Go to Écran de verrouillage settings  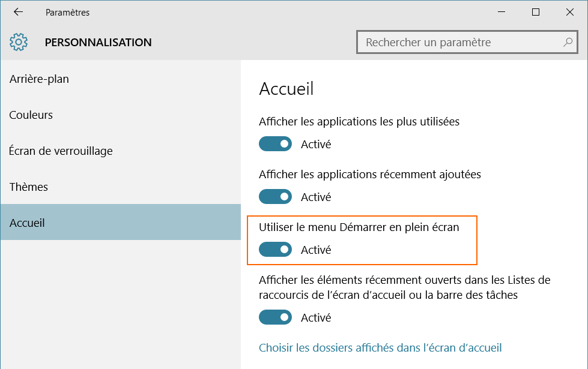pos(61,151)
